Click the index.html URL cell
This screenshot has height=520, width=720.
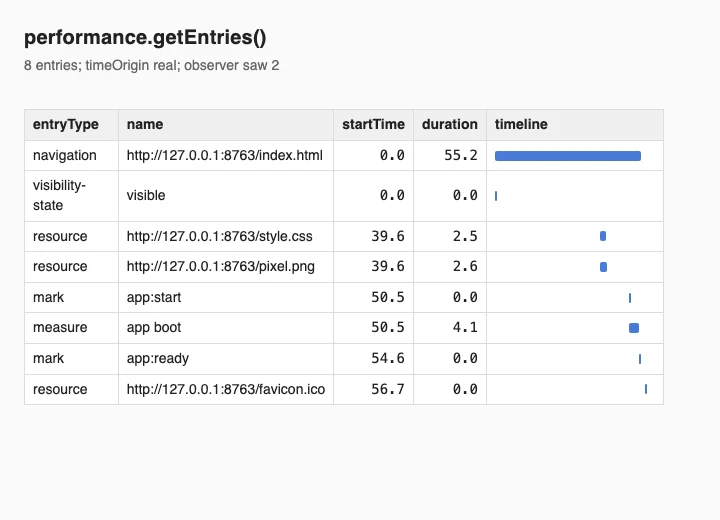tap(226, 155)
